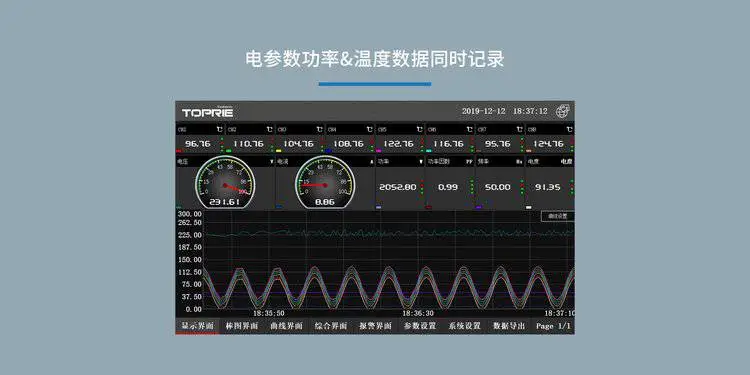The height and width of the screenshot is (375, 750).
Task: Click the magenta color marker of channel 122.76
Action: coord(378,151)
